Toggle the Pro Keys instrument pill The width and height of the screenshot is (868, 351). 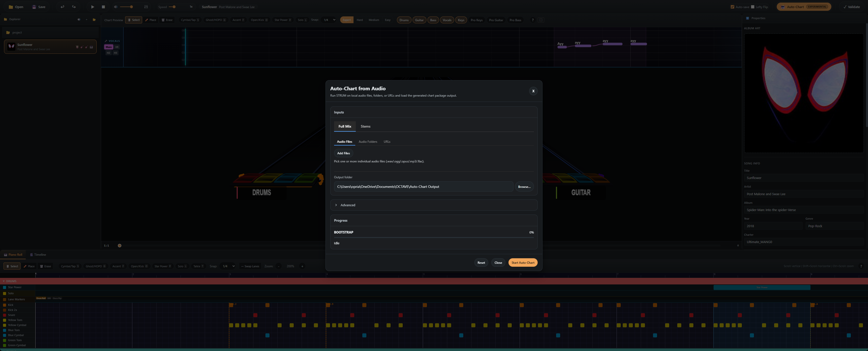[x=476, y=20]
